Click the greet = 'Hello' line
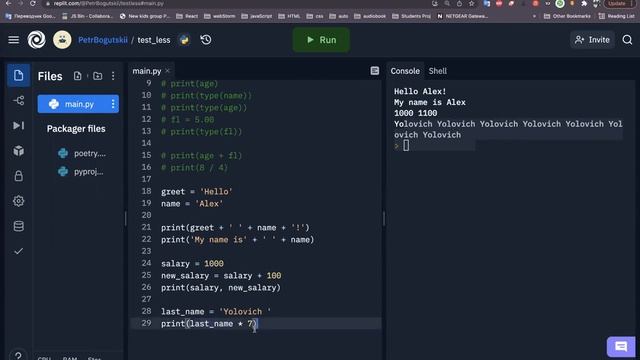Image resolution: width=640 pixels, height=360 pixels. click(x=197, y=192)
